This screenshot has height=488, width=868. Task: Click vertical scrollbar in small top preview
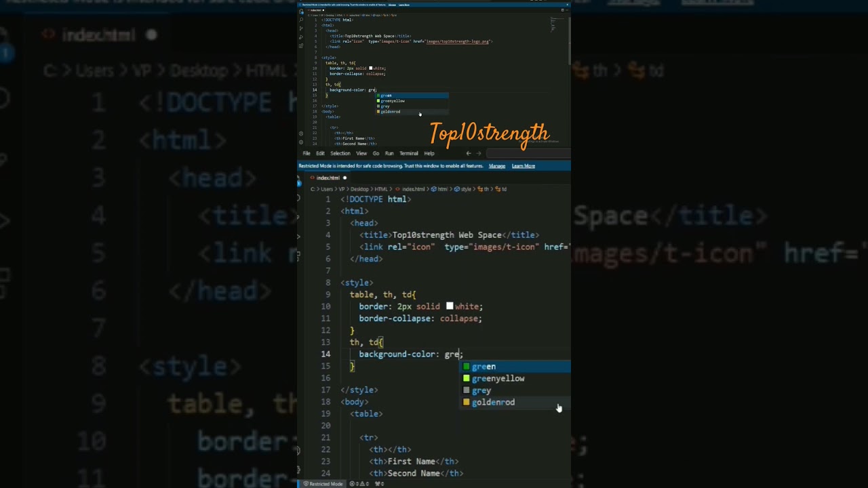coord(568,41)
